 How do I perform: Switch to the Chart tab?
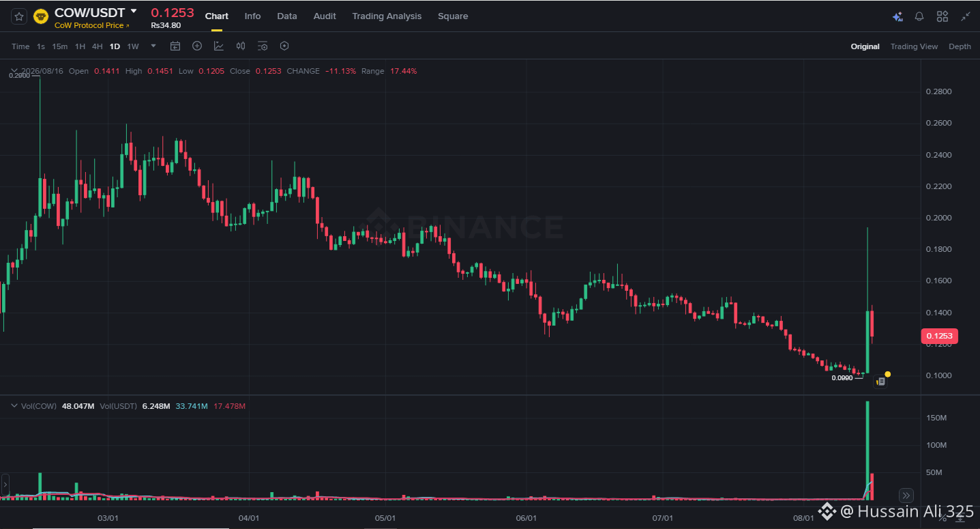(217, 16)
